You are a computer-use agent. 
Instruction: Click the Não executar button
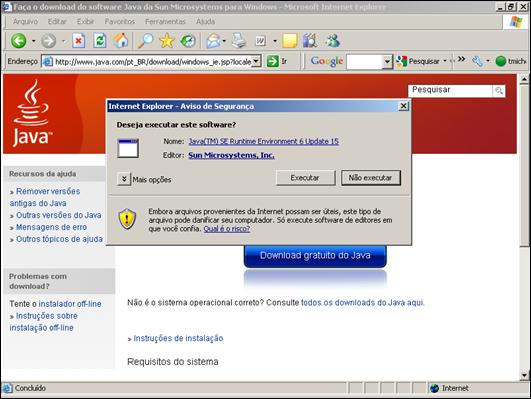(370, 178)
